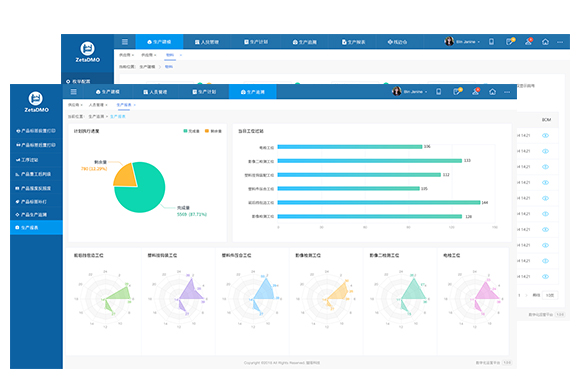
Task: Click the home icon in the back window header
Action: click(545, 42)
